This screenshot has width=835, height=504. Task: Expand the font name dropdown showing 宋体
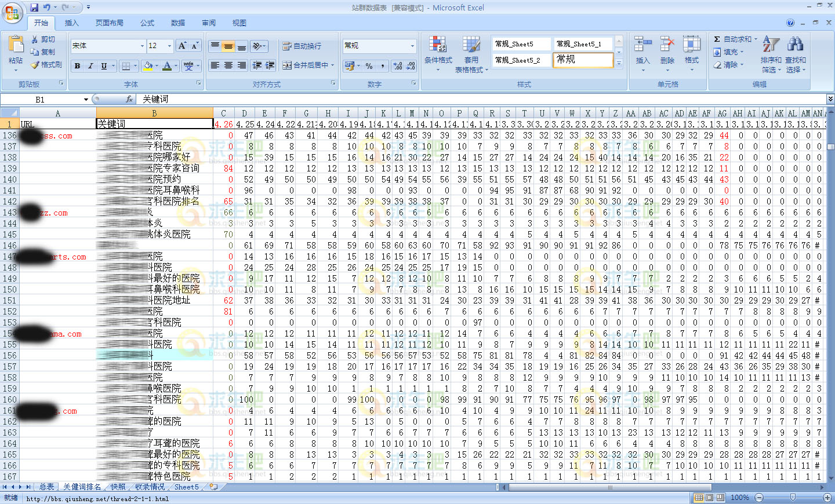[x=142, y=46]
